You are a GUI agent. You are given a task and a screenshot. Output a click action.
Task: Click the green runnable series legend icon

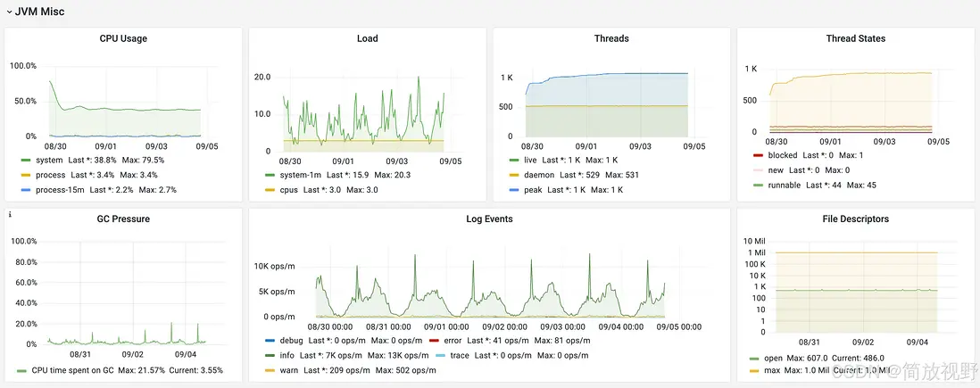click(758, 186)
